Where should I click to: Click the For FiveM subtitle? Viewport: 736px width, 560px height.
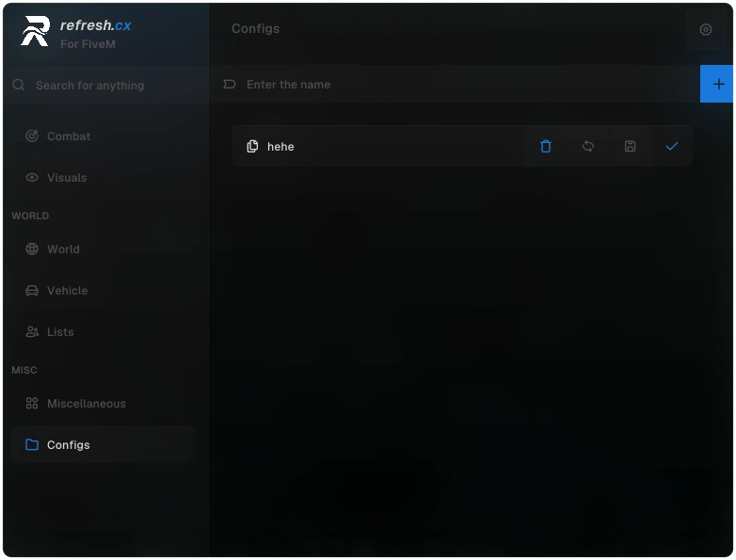tap(88, 44)
